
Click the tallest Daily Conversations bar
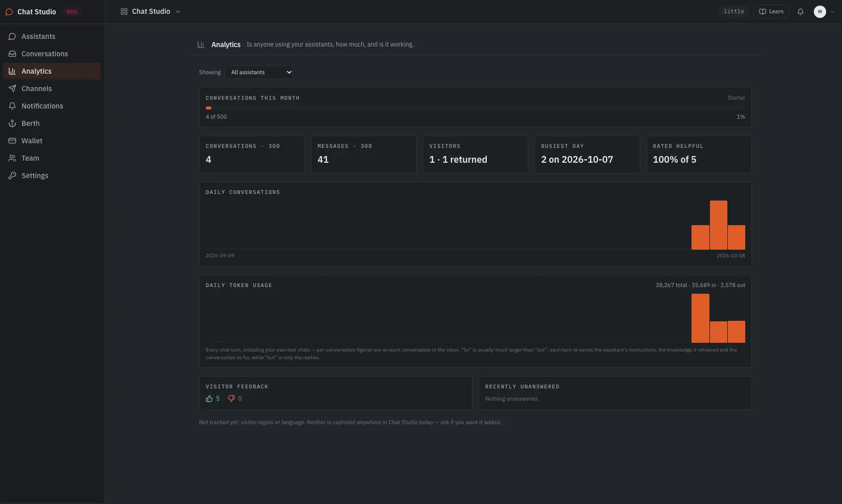718,225
